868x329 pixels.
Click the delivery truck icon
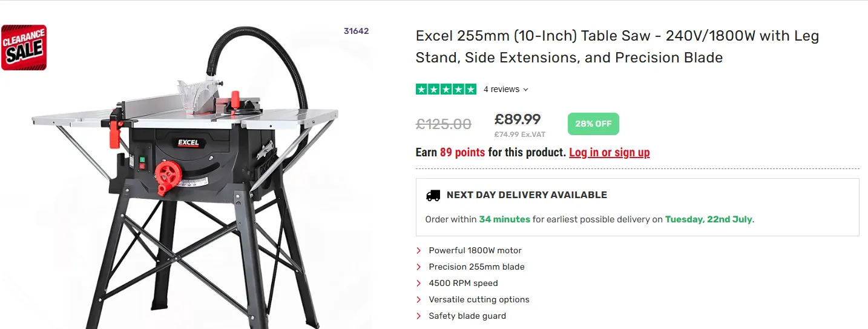[433, 195]
